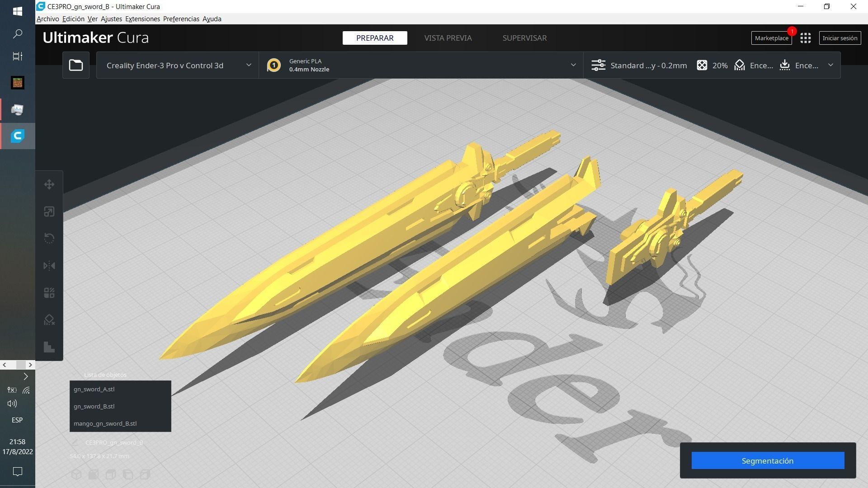Open Windows Start menu

(x=18, y=11)
